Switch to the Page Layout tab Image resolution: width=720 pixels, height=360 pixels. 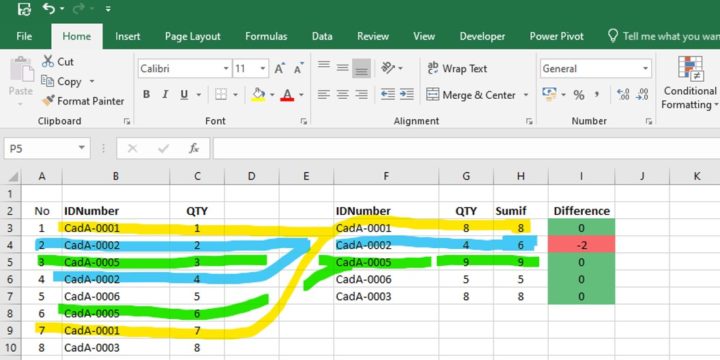[x=192, y=36]
